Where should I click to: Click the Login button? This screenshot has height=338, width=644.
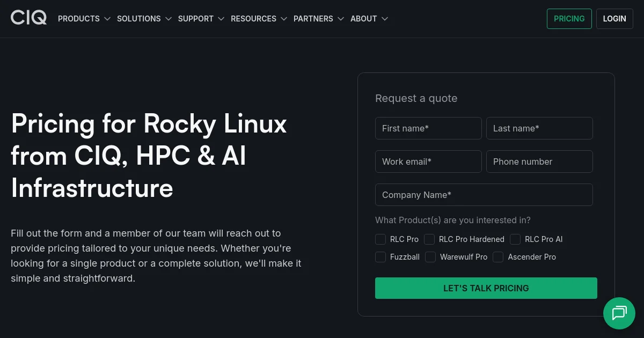614,19
